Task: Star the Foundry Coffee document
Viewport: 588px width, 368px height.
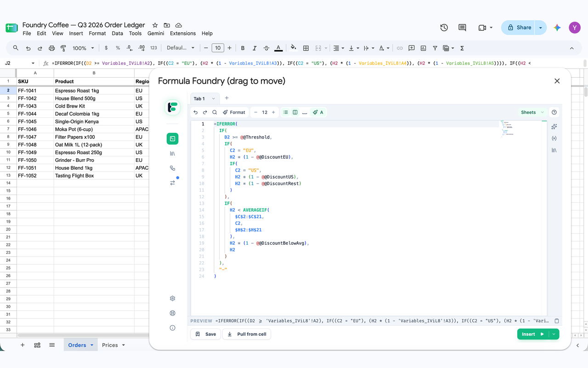Action: click(x=155, y=25)
